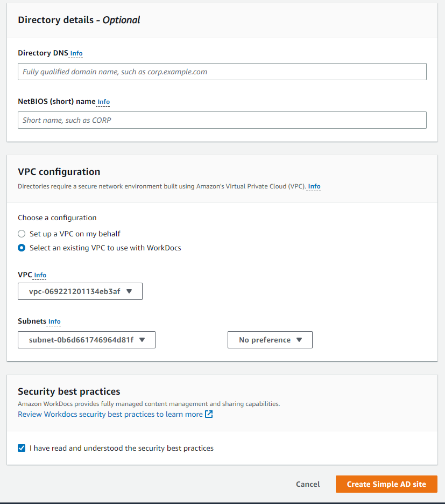Uncheck the security best practices acknowledgment

coord(22,448)
